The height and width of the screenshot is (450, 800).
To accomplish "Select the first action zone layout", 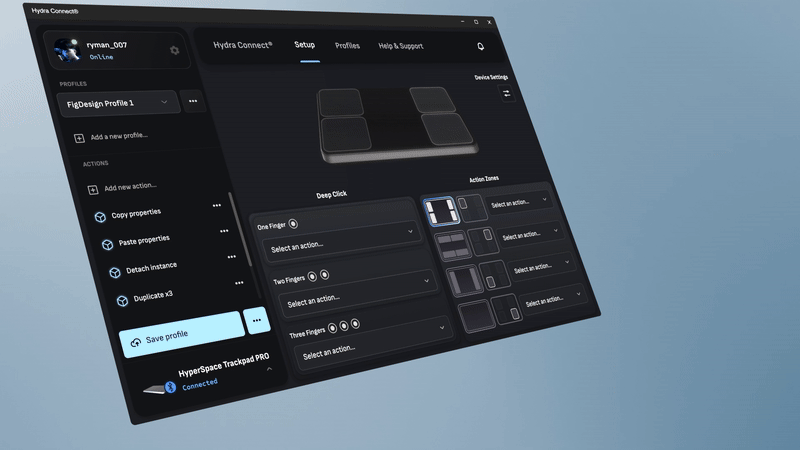I will tap(440, 211).
